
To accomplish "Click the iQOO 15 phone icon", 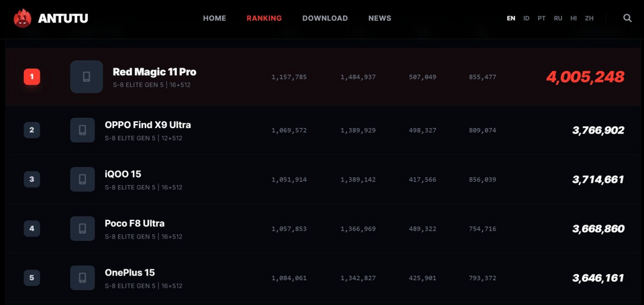I will point(83,180).
